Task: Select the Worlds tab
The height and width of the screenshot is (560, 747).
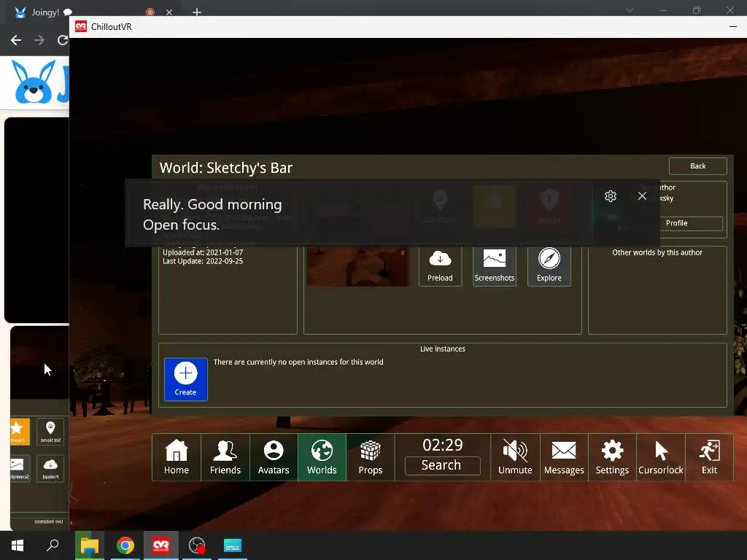Action: (322, 457)
